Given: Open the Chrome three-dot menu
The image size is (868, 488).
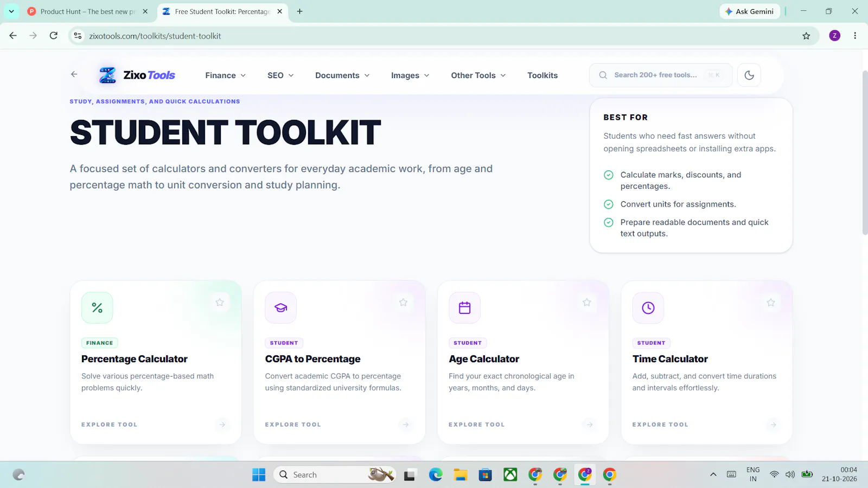Looking at the screenshot, I should click(855, 36).
